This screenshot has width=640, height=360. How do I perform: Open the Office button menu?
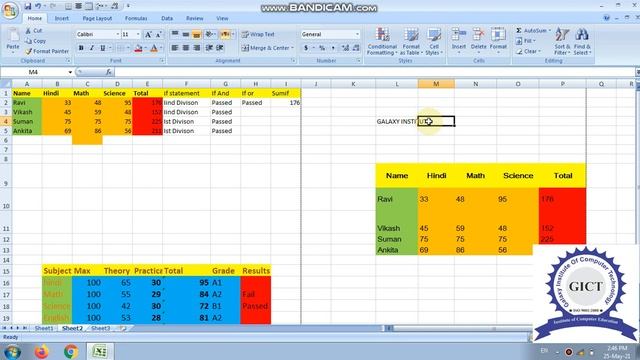[x=10, y=10]
